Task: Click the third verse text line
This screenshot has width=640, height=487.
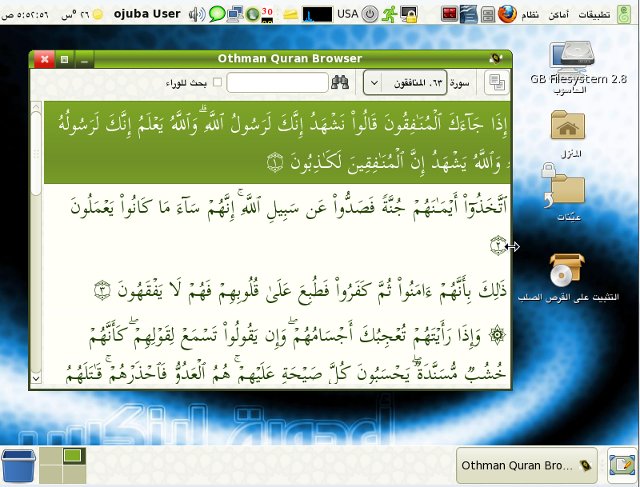Action: pyautogui.click(x=300, y=290)
